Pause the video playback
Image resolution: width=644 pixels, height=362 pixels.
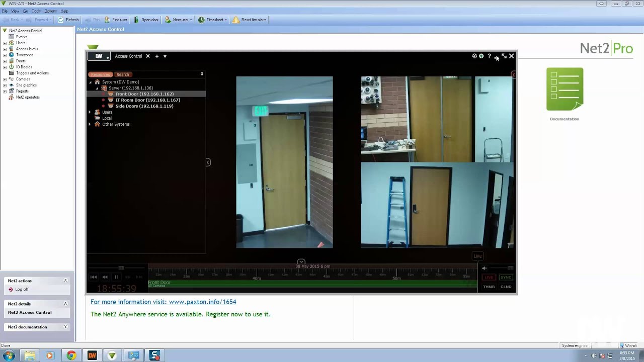(x=116, y=277)
